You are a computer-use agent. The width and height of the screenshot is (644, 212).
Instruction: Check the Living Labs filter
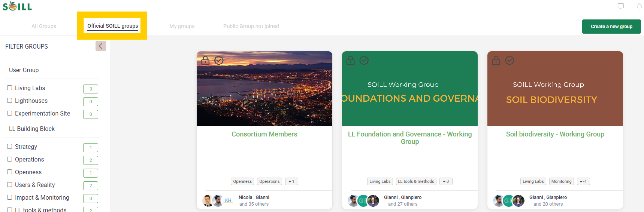[10, 88]
